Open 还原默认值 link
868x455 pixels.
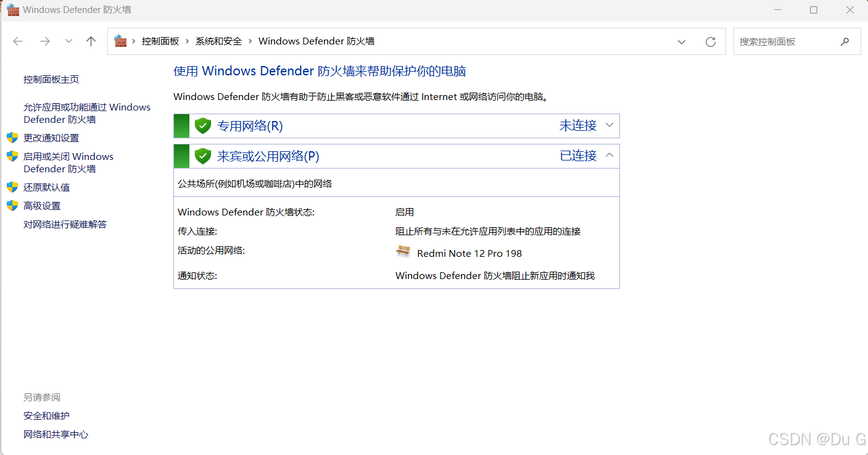pyautogui.click(x=47, y=188)
